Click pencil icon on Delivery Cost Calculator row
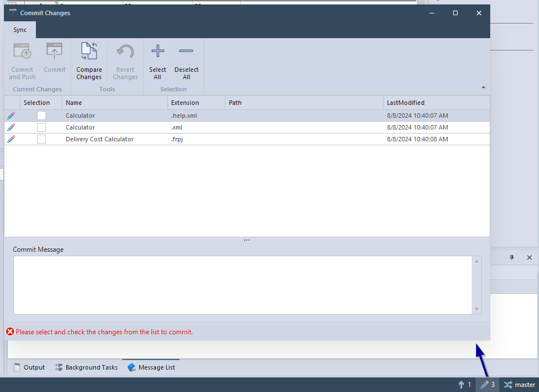The height and width of the screenshot is (392, 539). pyautogui.click(x=11, y=139)
